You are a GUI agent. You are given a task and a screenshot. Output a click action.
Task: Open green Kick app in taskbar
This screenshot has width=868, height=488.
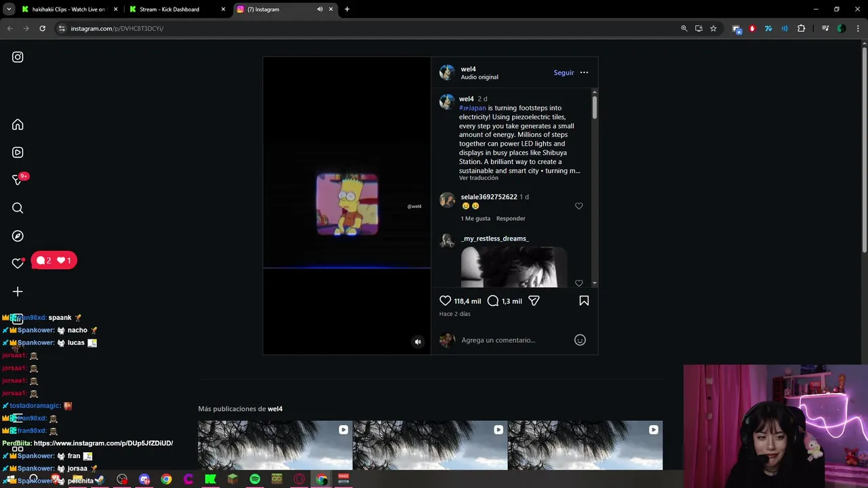pos(210,479)
